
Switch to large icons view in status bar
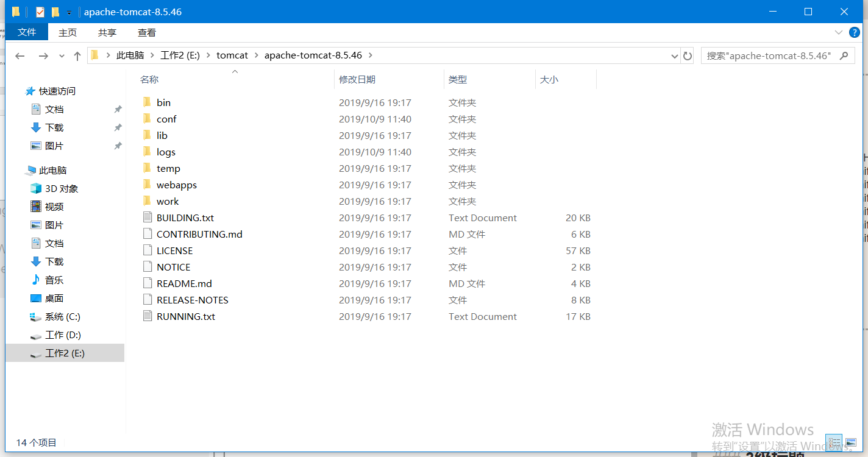(851, 443)
